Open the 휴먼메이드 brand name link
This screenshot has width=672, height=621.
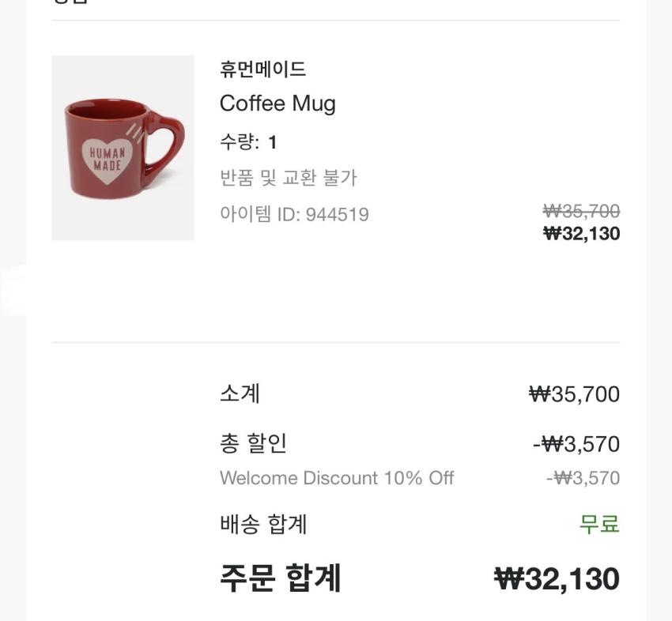[262, 70]
